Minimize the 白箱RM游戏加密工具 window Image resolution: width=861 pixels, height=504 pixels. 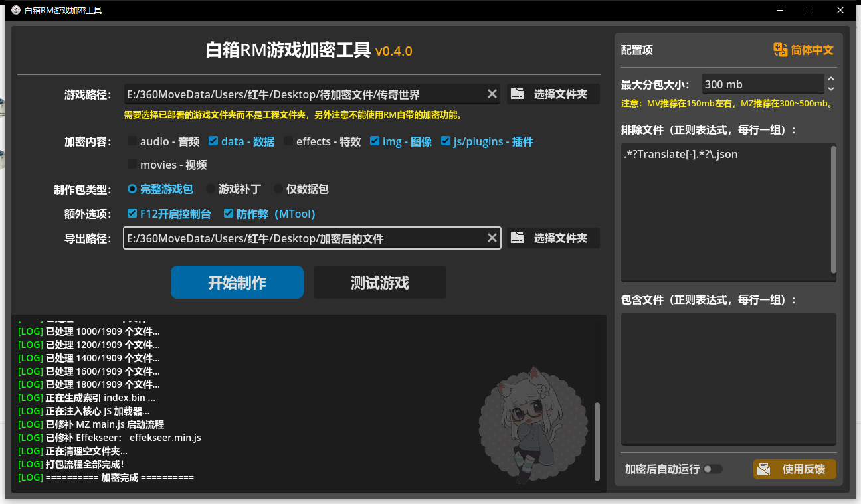pos(780,10)
